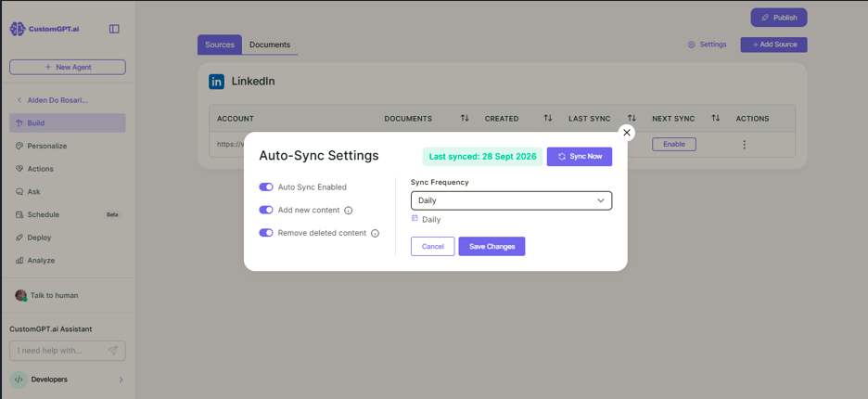Viewport: 868px width, 399px height.
Task: Click the I need help with input field
Action: (68, 351)
